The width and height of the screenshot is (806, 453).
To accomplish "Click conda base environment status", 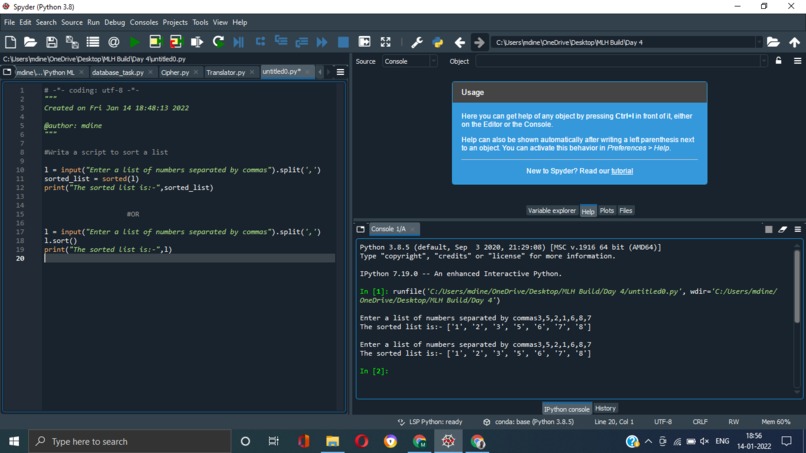I will pos(529,422).
